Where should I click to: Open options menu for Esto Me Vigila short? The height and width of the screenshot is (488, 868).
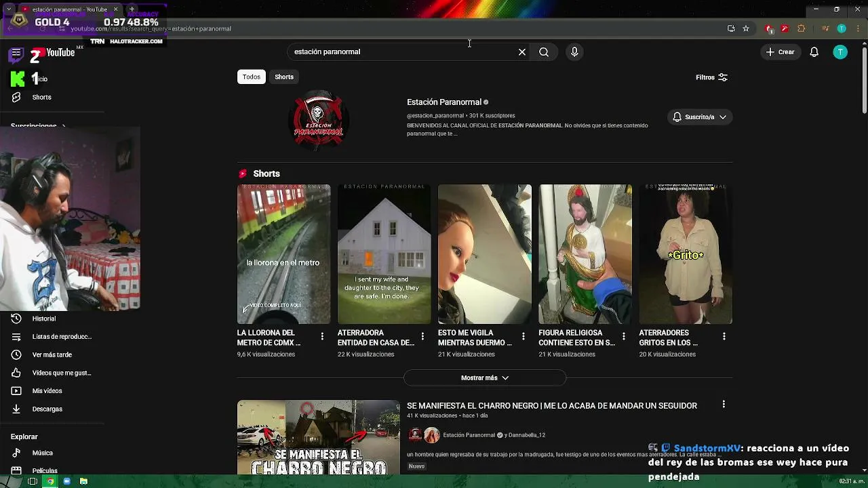pyautogui.click(x=523, y=336)
